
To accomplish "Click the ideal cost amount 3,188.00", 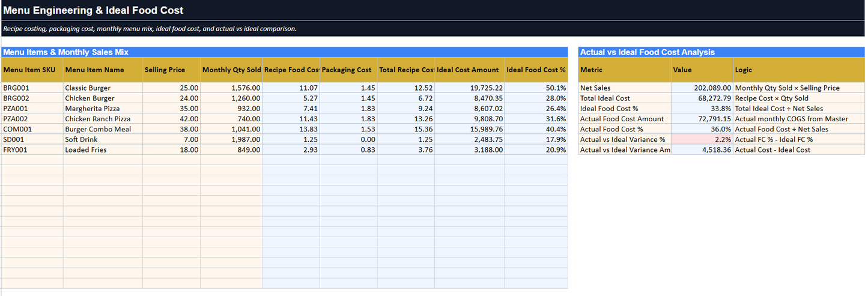I will coord(470,149).
